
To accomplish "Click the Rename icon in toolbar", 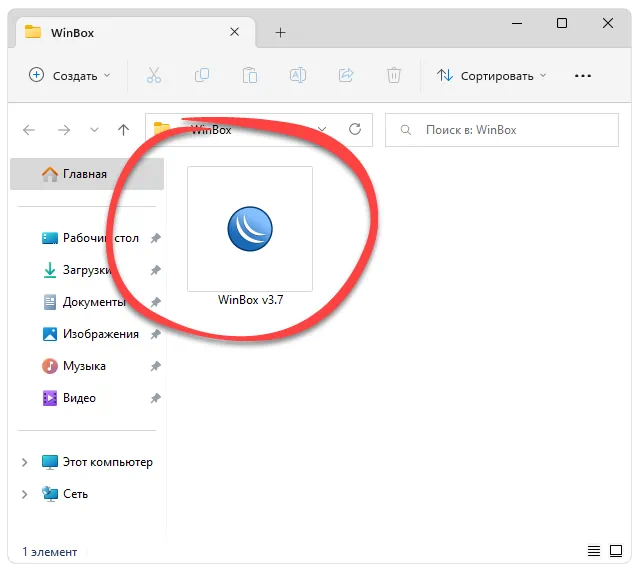I will click(298, 75).
